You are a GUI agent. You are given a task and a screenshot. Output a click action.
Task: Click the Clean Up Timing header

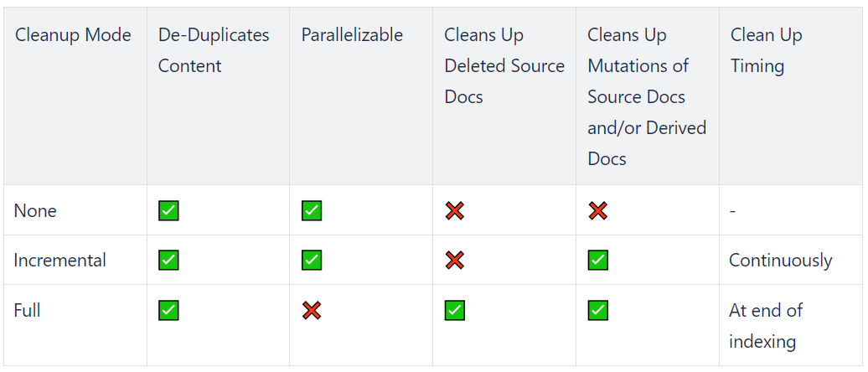pos(766,50)
